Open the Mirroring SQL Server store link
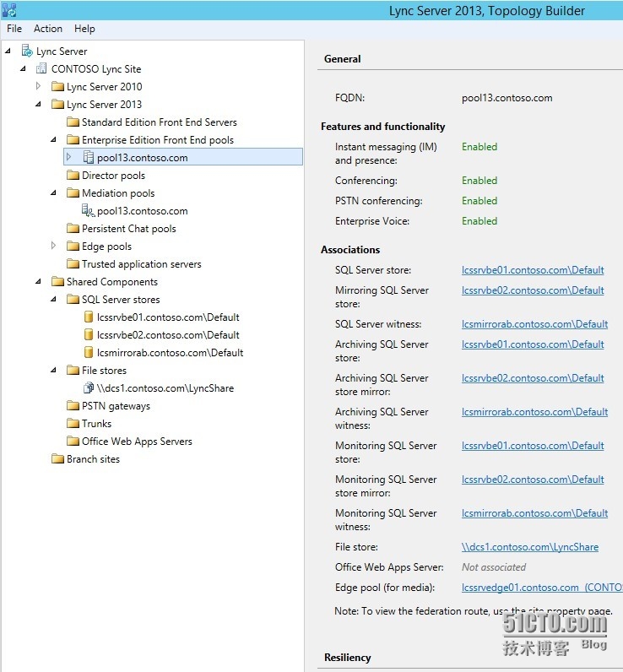The image size is (623, 672). point(533,290)
